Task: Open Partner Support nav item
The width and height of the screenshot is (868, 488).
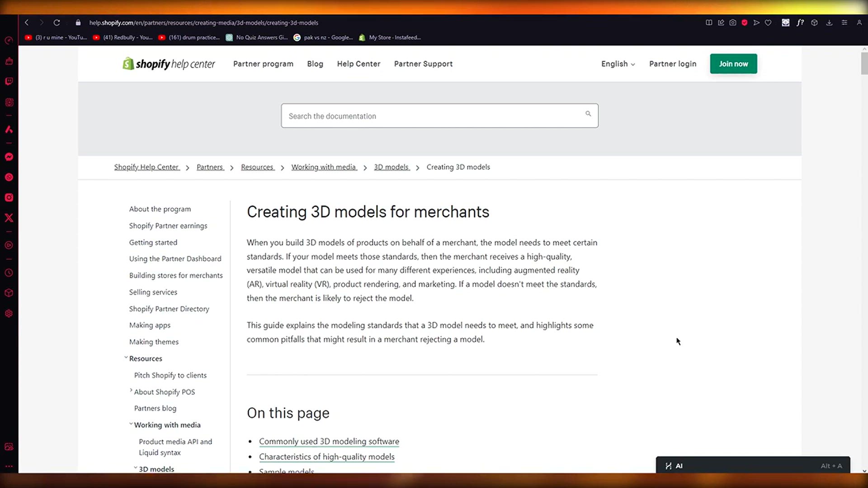Action: 423,64
